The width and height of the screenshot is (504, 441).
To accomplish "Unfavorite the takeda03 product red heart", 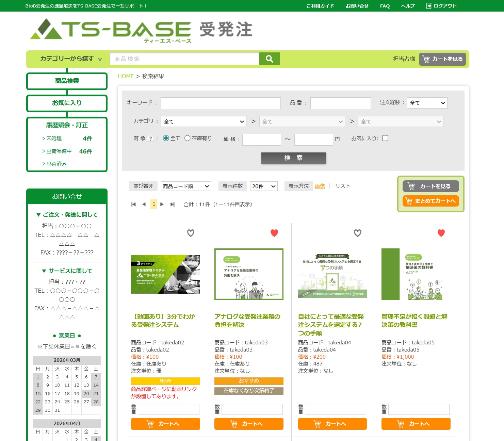I will point(274,233).
